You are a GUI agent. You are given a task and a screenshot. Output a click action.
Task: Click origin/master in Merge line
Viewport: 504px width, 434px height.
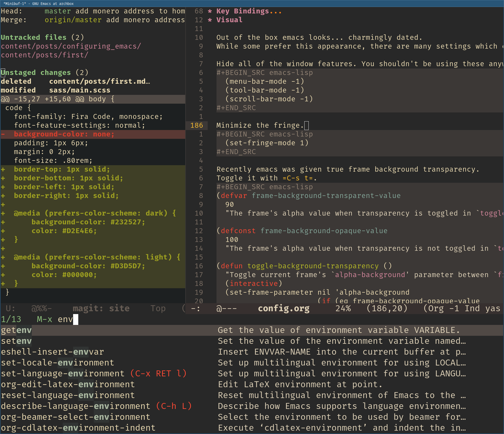[x=73, y=20]
